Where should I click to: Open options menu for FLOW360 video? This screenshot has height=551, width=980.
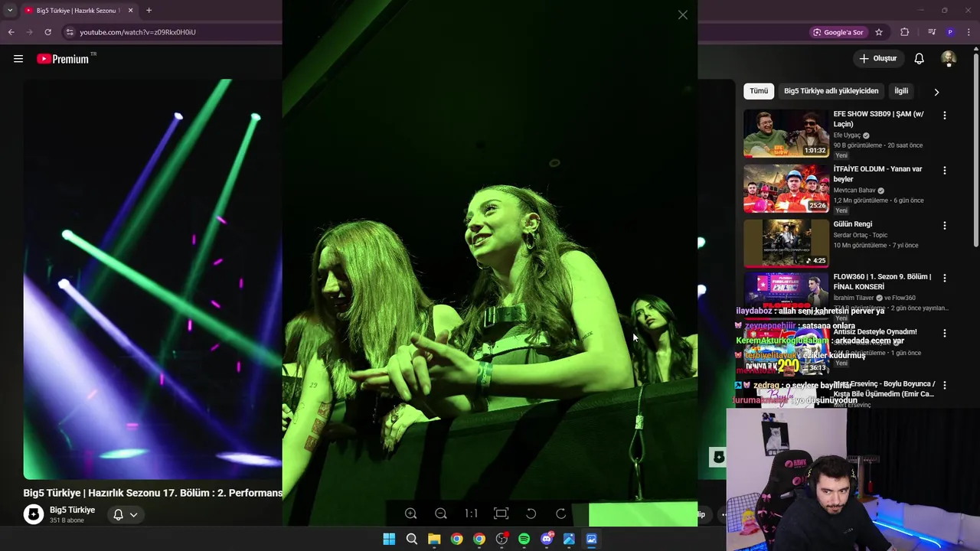(x=944, y=278)
